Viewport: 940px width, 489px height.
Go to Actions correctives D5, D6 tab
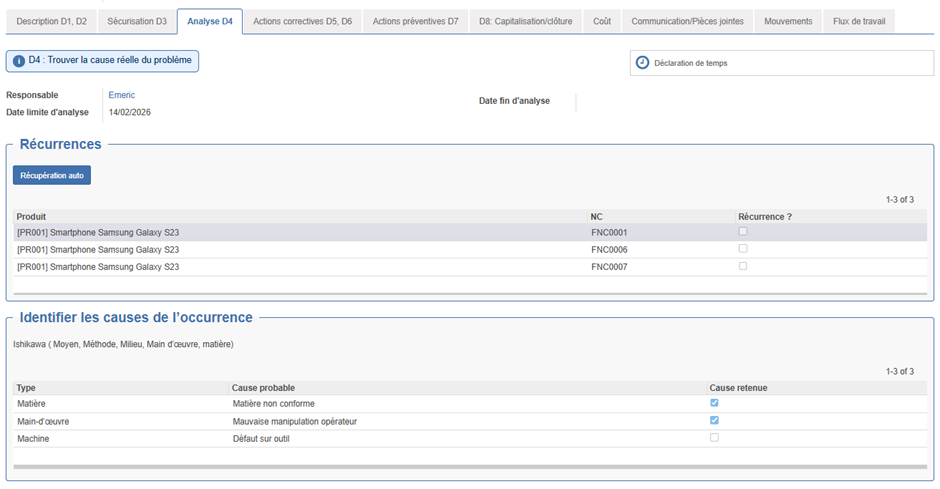302,21
